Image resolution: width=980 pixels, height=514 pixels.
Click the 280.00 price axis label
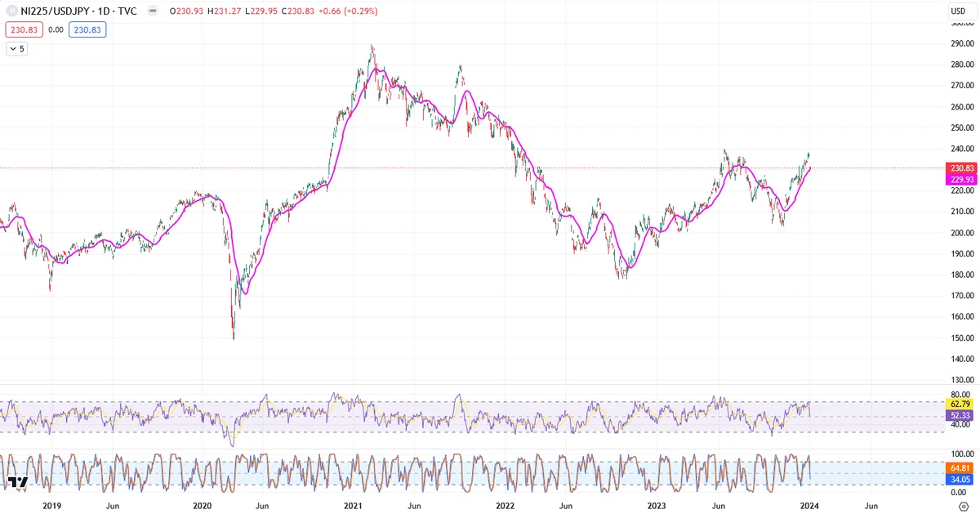tap(961, 65)
